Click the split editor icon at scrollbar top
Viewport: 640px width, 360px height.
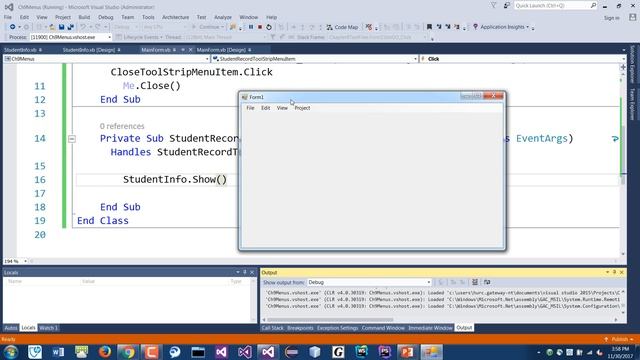pyautogui.click(x=623, y=67)
